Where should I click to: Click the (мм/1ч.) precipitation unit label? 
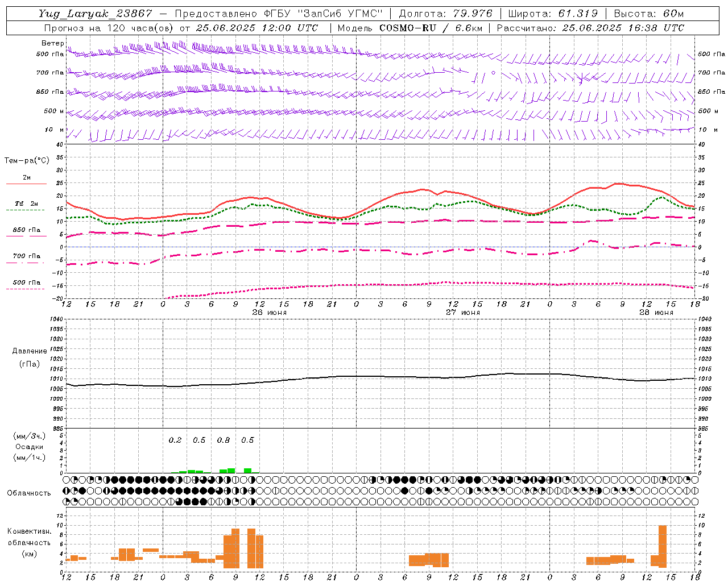coord(30,458)
